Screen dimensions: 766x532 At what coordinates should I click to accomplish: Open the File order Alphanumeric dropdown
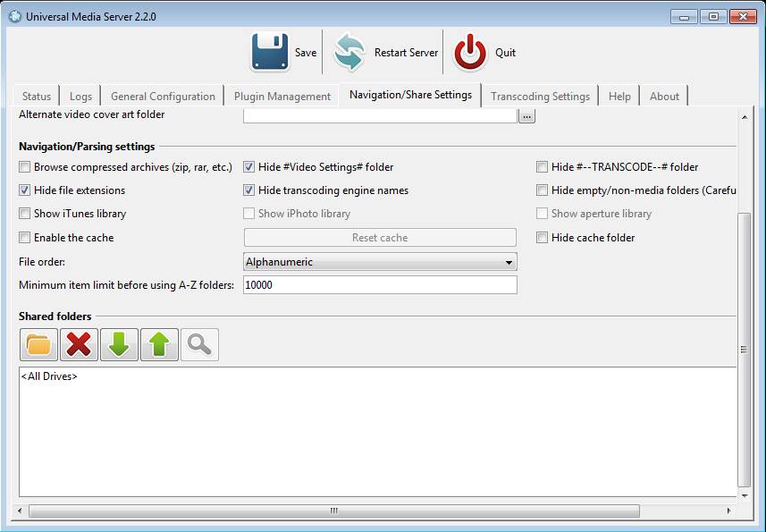[x=380, y=262]
